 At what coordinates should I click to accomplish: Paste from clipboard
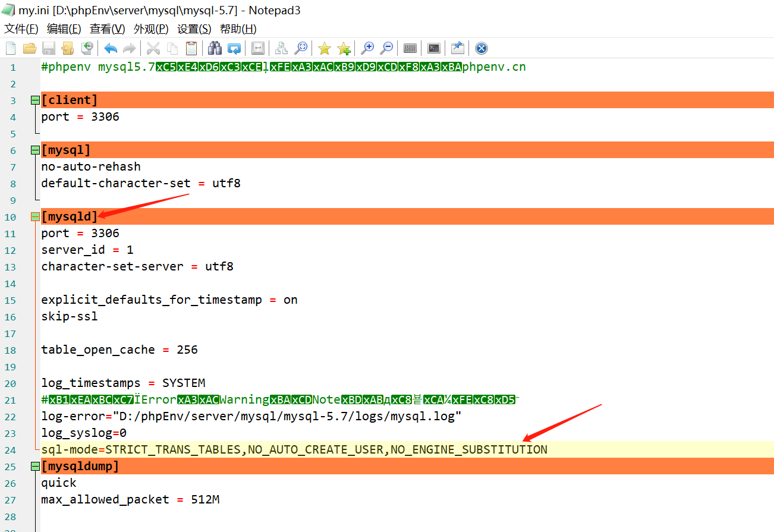191,48
